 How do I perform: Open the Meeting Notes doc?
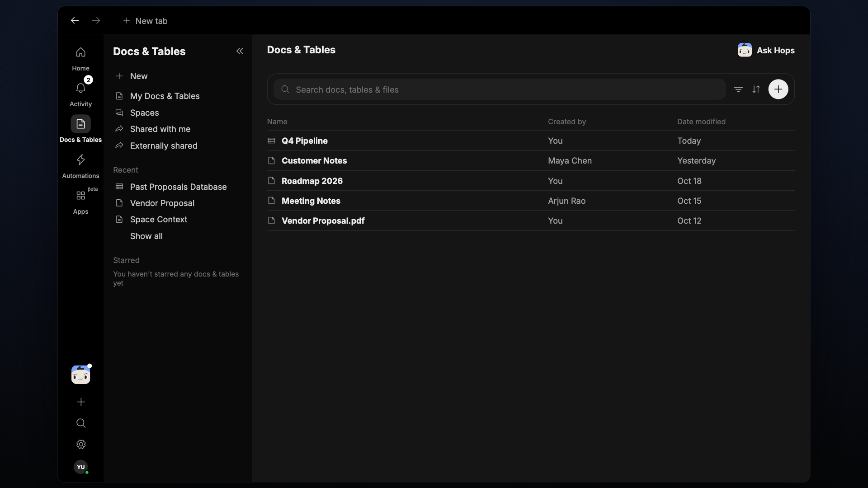coord(530,201)
